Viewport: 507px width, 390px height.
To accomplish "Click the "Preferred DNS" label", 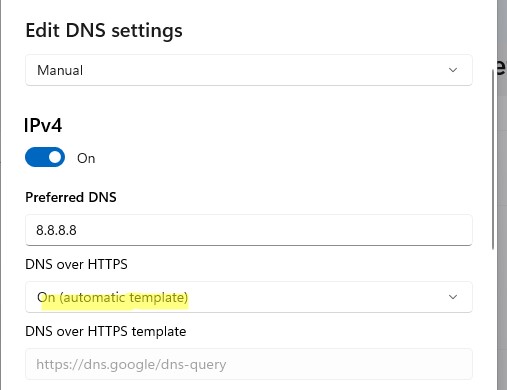I will click(71, 197).
